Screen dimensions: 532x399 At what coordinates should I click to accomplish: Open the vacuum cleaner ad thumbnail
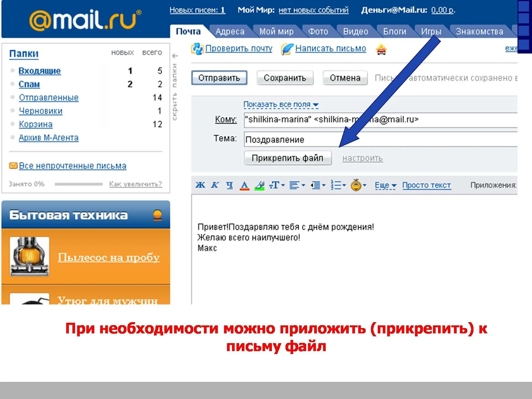click(29, 256)
